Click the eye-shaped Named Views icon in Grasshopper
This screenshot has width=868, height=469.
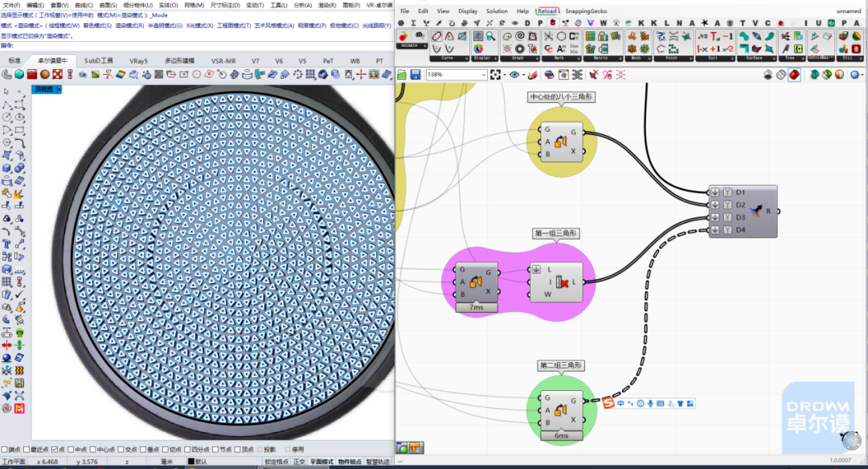click(514, 75)
